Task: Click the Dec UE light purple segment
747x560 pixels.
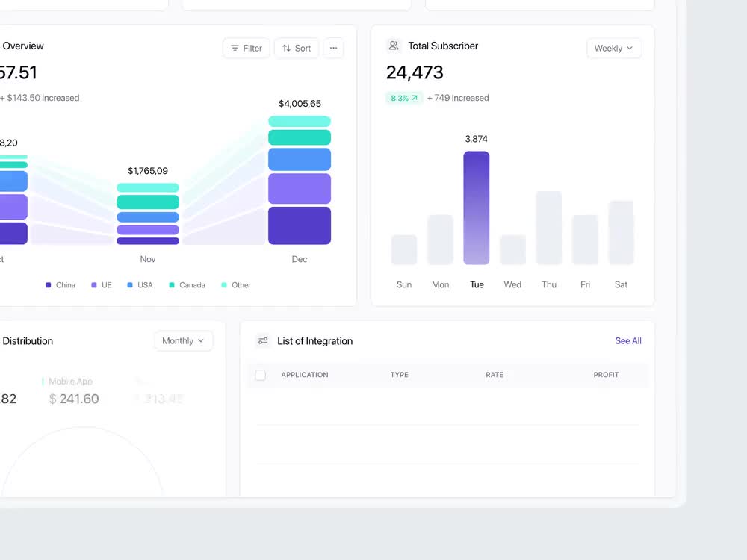Action: click(x=300, y=189)
